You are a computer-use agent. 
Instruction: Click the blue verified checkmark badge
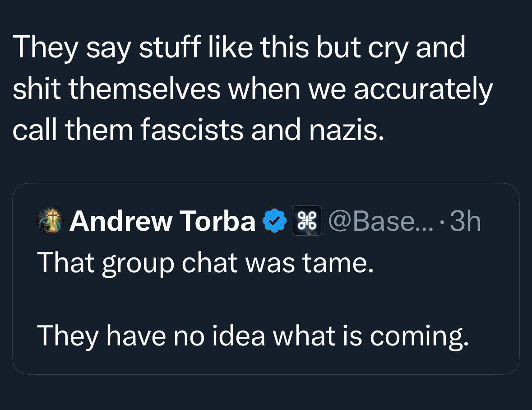point(275,221)
